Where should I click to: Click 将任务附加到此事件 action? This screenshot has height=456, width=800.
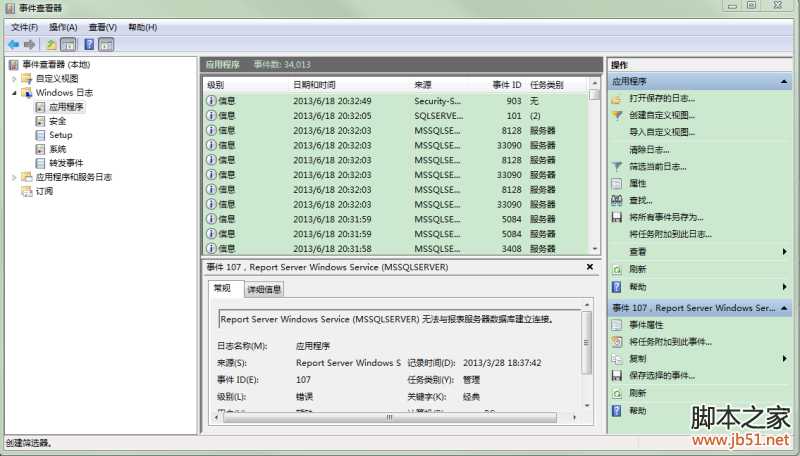coord(670,342)
